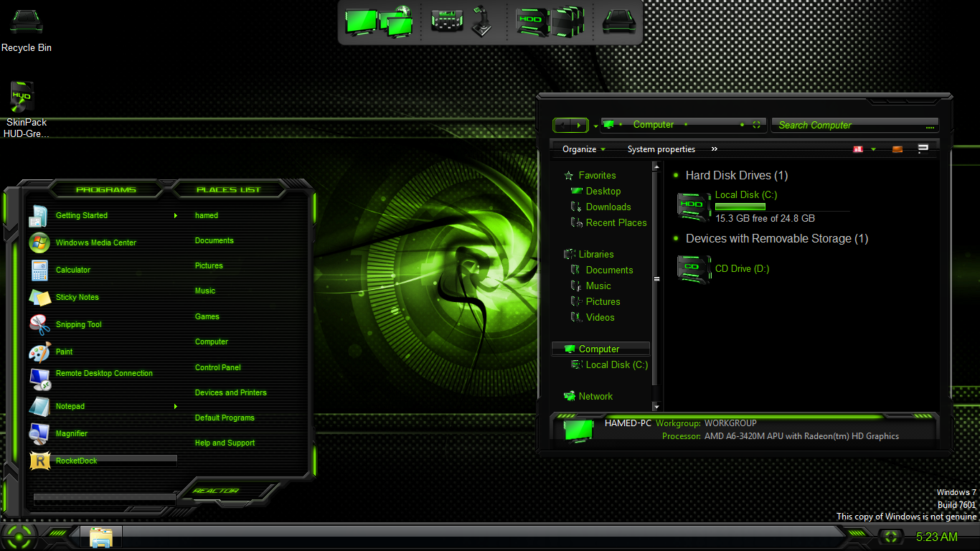This screenshot has height=551, width=980.
Task: Open Sticky Notes from the programs list
Action: [x=77, y=297]
